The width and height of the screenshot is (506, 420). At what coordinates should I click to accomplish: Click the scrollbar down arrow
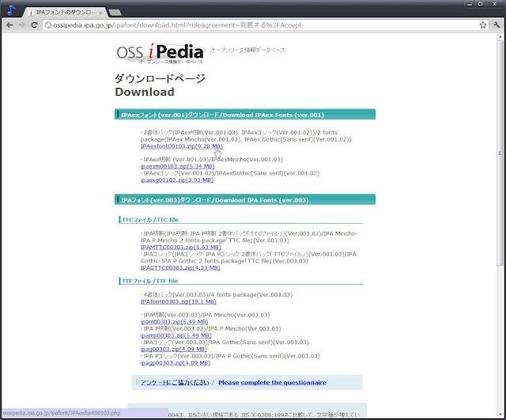[x=500, y=415]
